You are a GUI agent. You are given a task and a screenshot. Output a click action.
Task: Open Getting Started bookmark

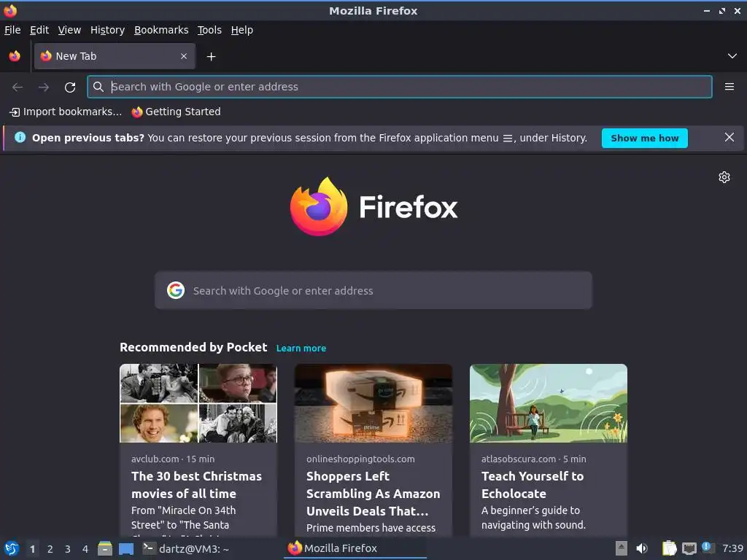click(177, 112)
